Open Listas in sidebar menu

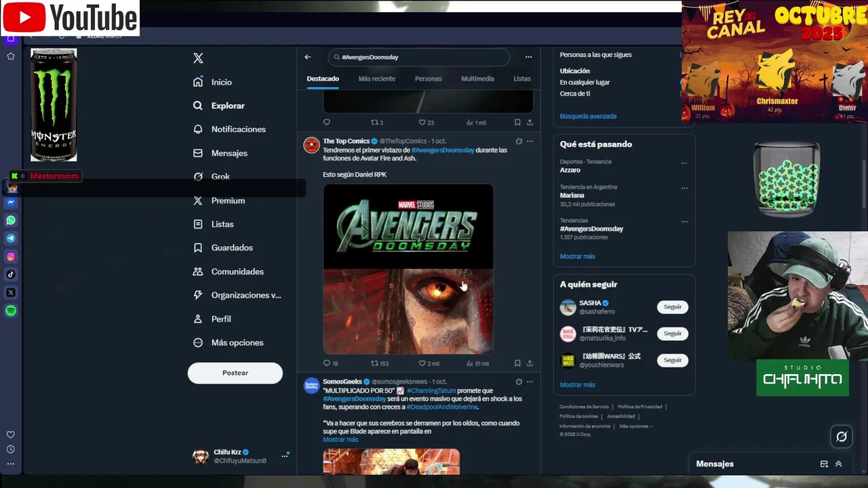pyautogui.click(x=214, y=224)
